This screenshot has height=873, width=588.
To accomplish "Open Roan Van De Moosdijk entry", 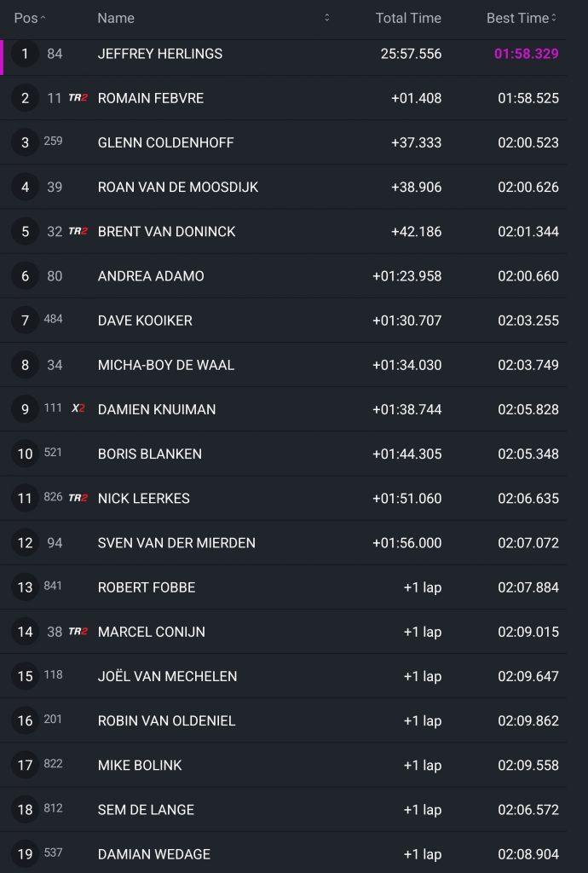I will point(283,187).
